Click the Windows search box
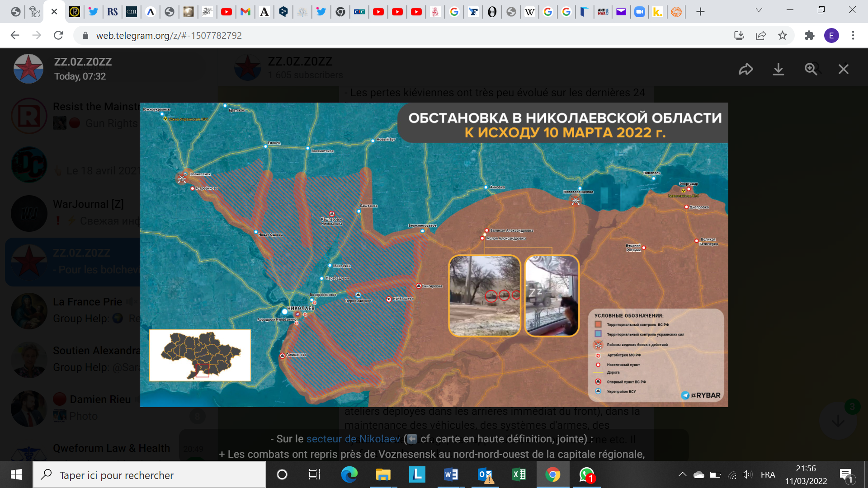868x488 pixels. [x=149, y=475]
